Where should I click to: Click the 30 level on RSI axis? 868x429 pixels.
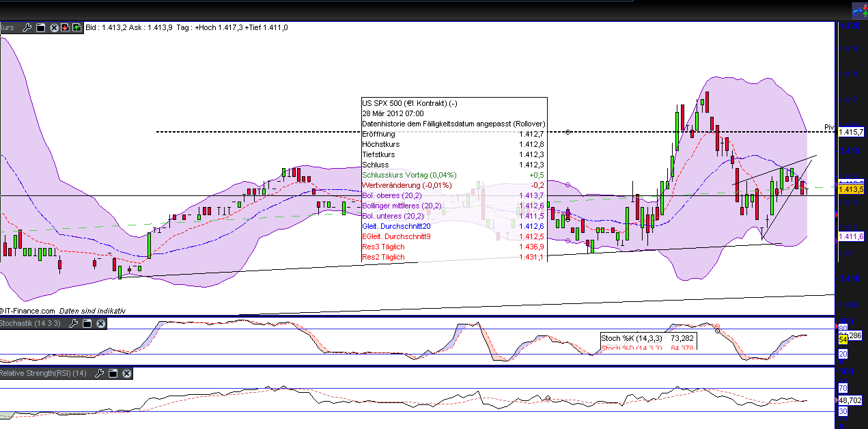[843, 411]
